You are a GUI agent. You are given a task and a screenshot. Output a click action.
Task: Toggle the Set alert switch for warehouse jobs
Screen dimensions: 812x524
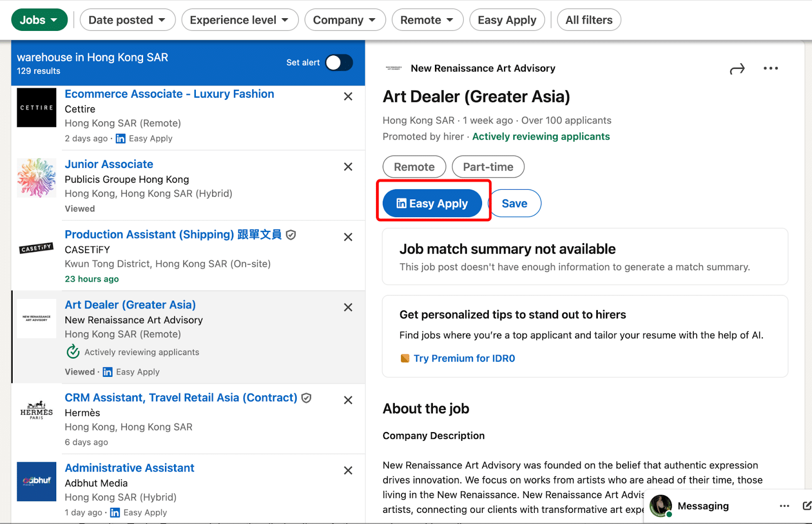click(339, 62)
